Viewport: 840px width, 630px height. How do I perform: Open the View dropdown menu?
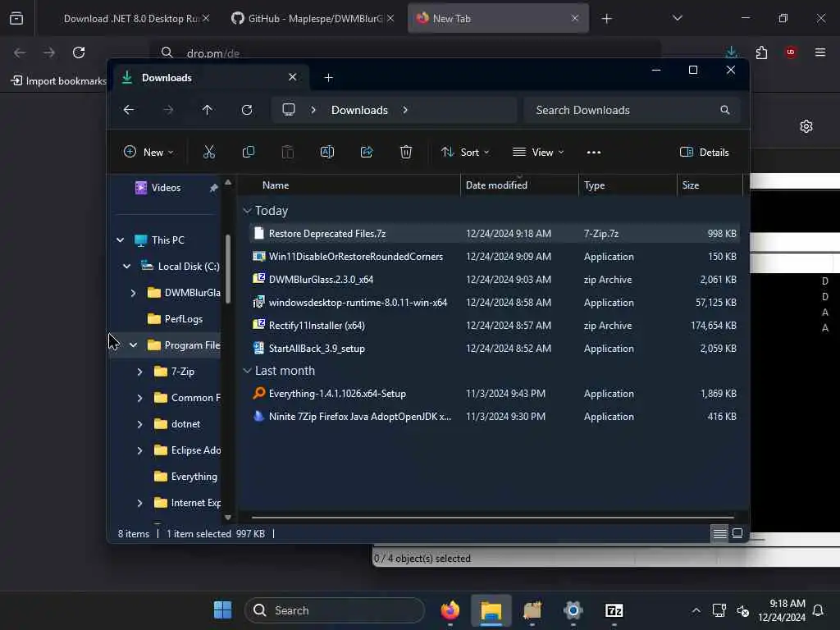(538, 152)
